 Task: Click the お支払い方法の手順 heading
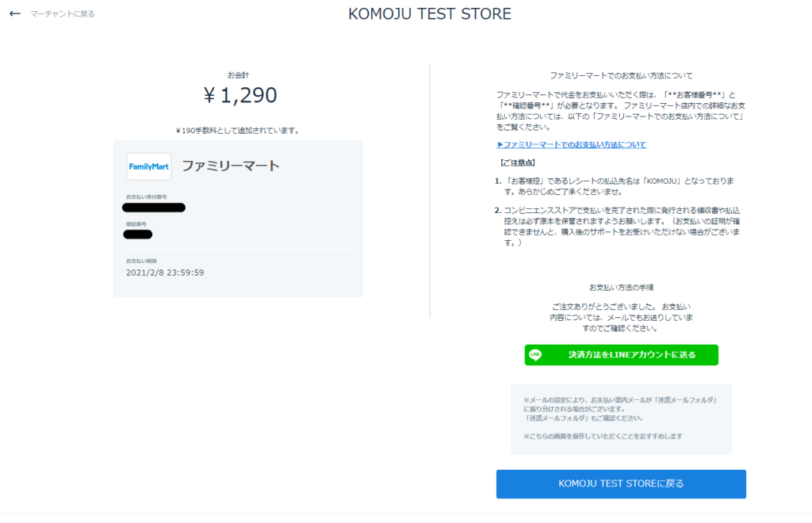tap(621, 288)
